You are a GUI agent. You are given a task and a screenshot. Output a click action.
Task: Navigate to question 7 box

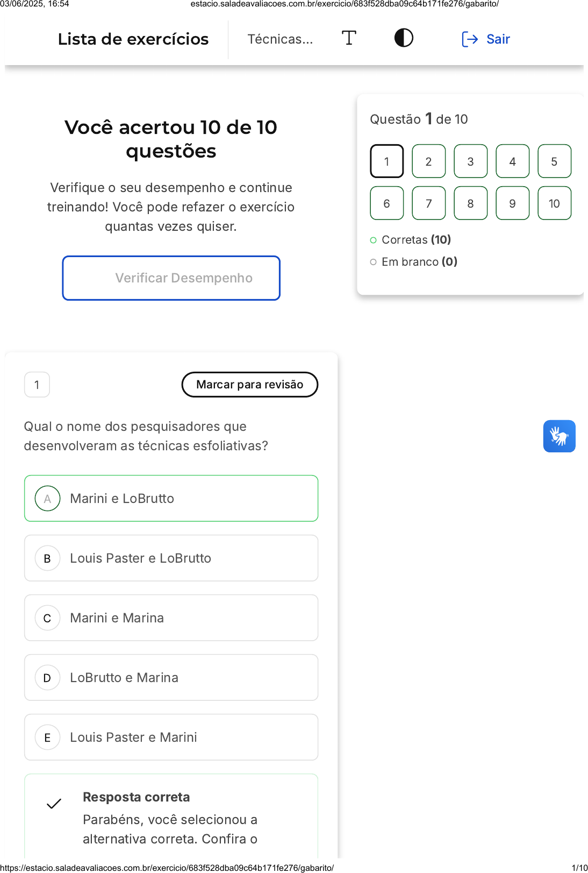pyautogui.click(x=428, y=203)
